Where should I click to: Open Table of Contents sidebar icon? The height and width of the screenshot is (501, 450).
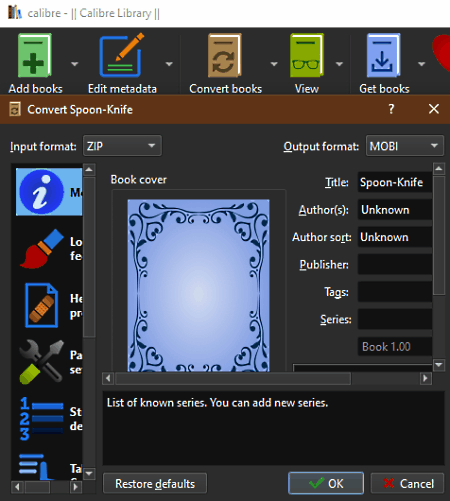(x=37, y=467)
